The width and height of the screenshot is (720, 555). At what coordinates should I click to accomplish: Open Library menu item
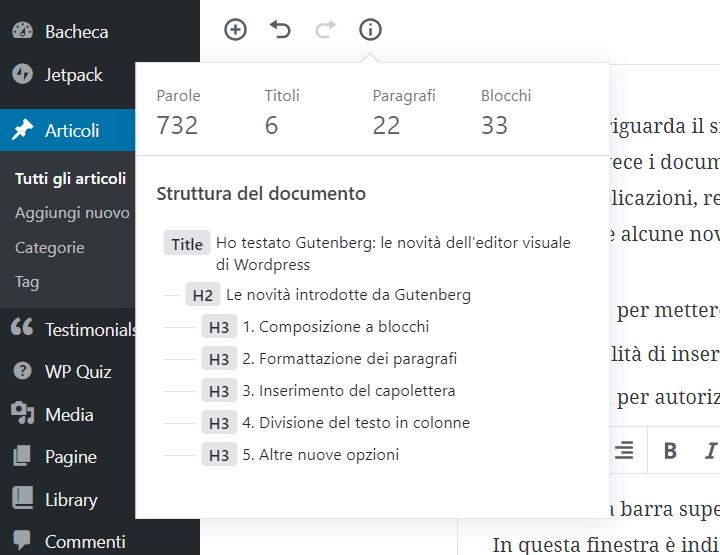coord(71,499)
